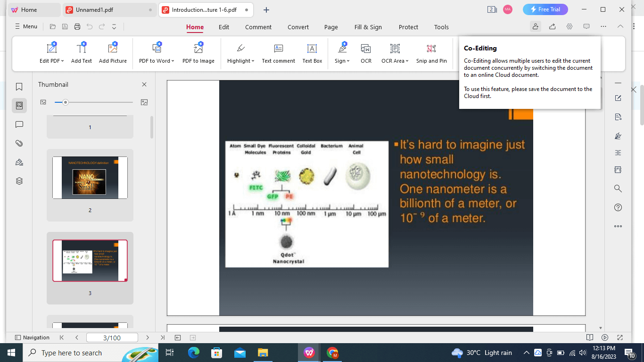Toggle the thumbnail panel sidebar button

[x=19, y=106]
